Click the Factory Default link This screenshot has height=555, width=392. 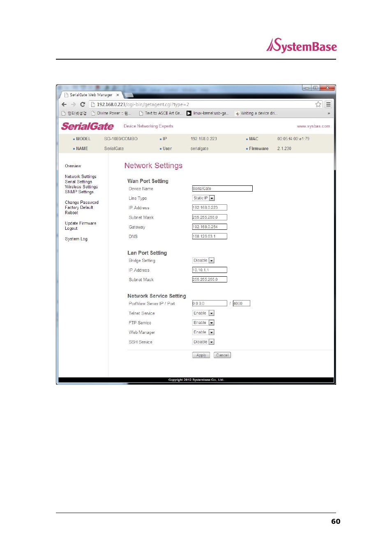coord(79,208)
